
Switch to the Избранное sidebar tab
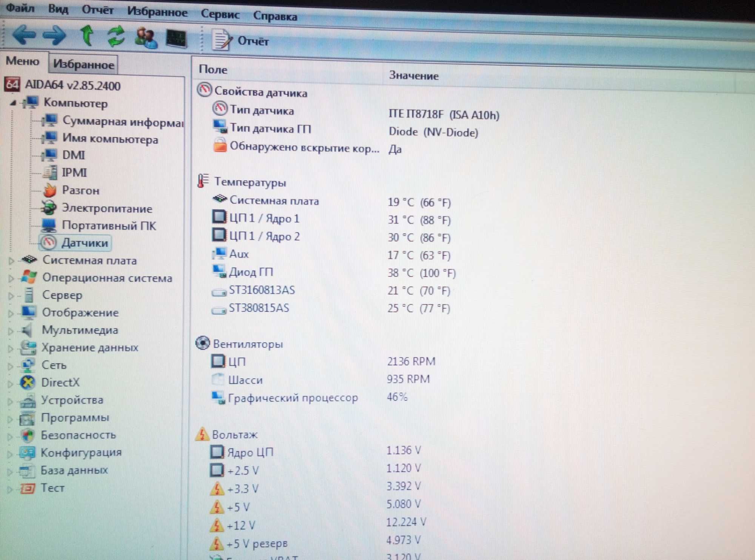pyautogui.click(x=83, y=64)
